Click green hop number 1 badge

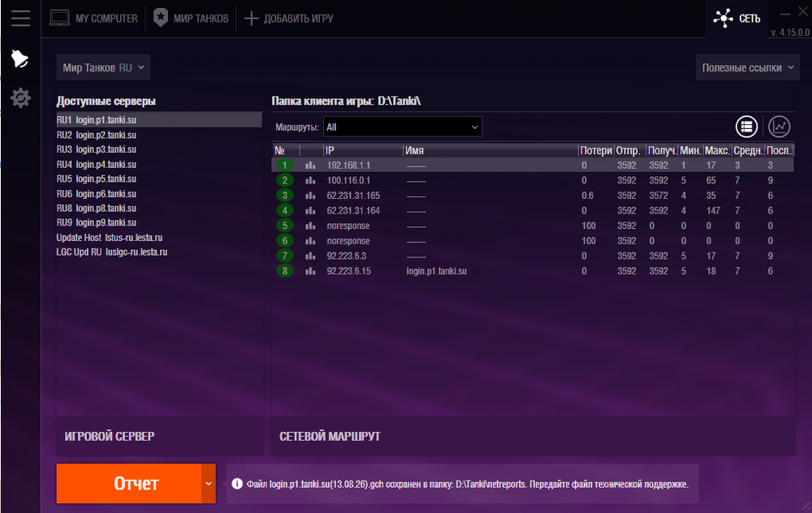[284, 165]
